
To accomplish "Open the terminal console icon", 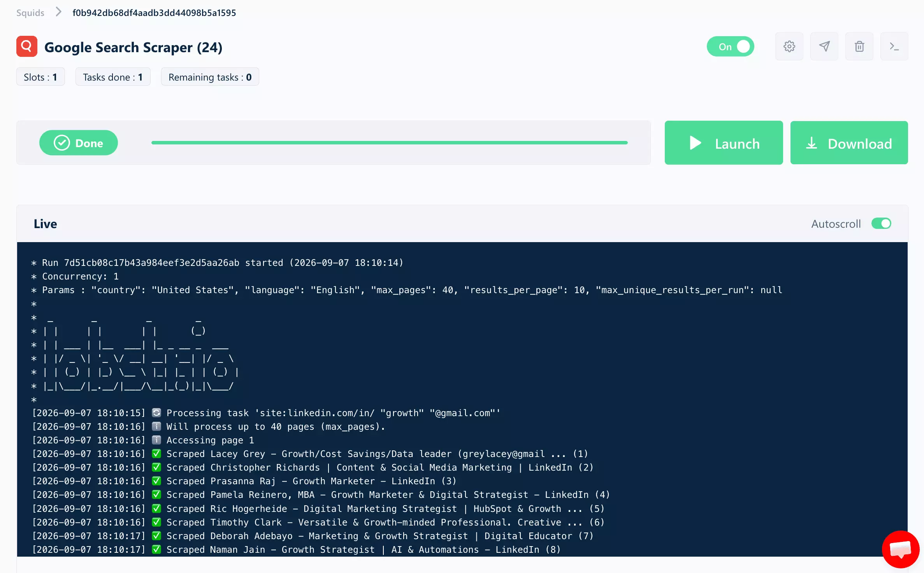I will [894, 46].
